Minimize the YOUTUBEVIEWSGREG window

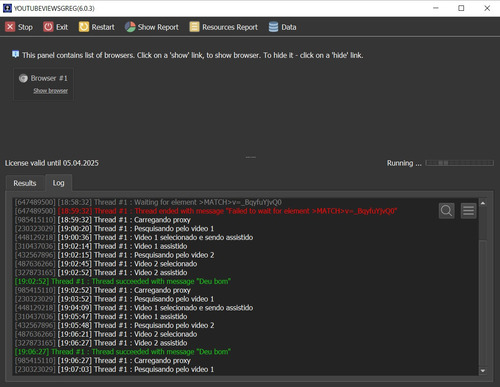pos(436,8)
